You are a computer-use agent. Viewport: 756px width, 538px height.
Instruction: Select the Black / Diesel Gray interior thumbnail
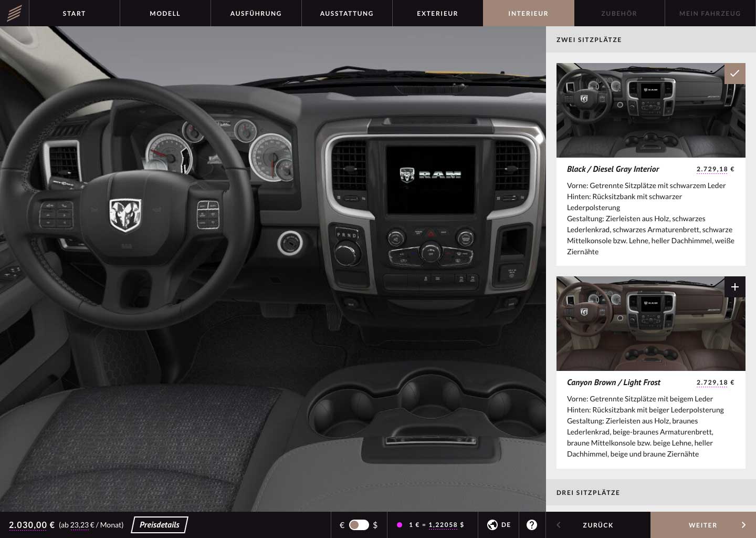pos(650,110)
